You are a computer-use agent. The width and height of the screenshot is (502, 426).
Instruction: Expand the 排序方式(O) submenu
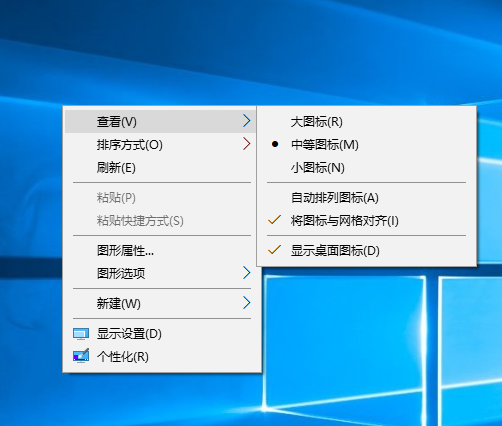[x=160, y=144]
